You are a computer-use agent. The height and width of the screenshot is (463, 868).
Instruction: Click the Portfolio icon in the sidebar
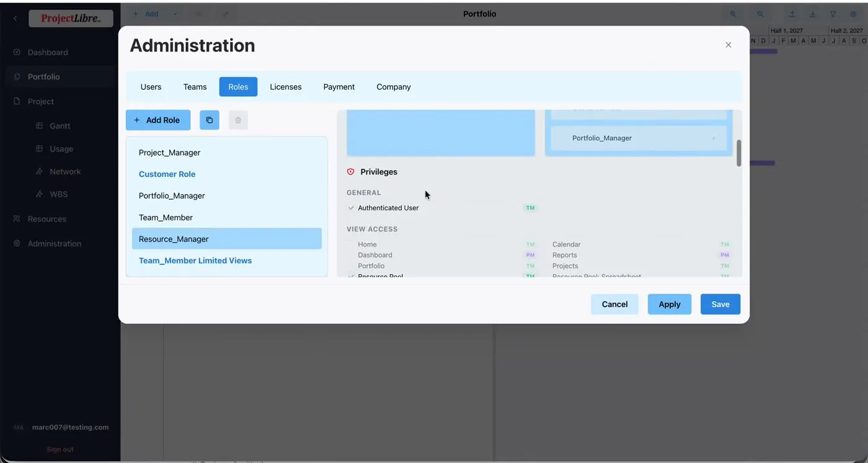point(17,77)
